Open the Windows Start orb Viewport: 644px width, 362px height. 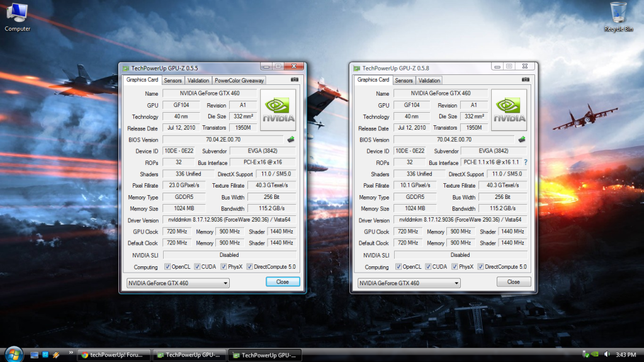(x=13, y=354)
